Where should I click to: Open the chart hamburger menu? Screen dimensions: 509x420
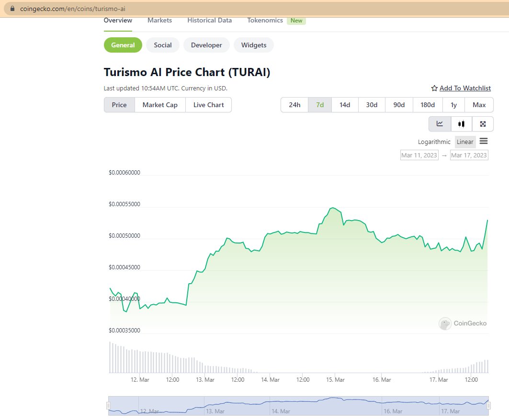(x=484, y=141)
